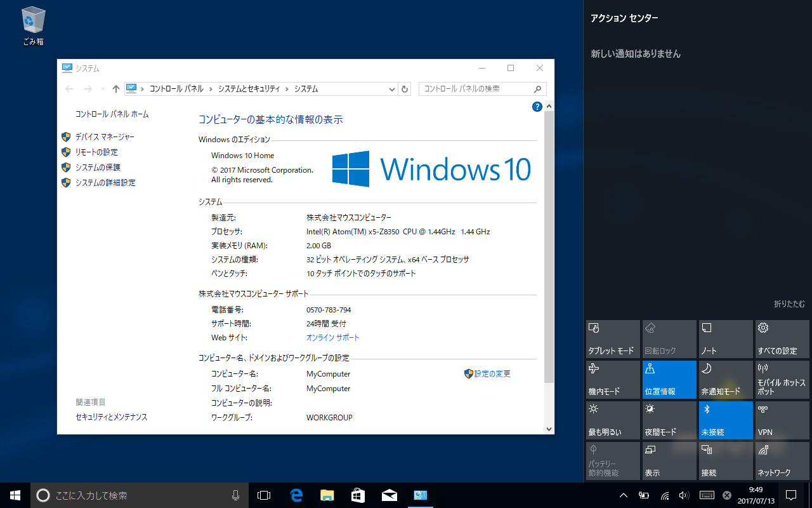The image size is (812, 508).
Task: Launch File Explorer from the taskbar
Action: (x=327, y=495)
